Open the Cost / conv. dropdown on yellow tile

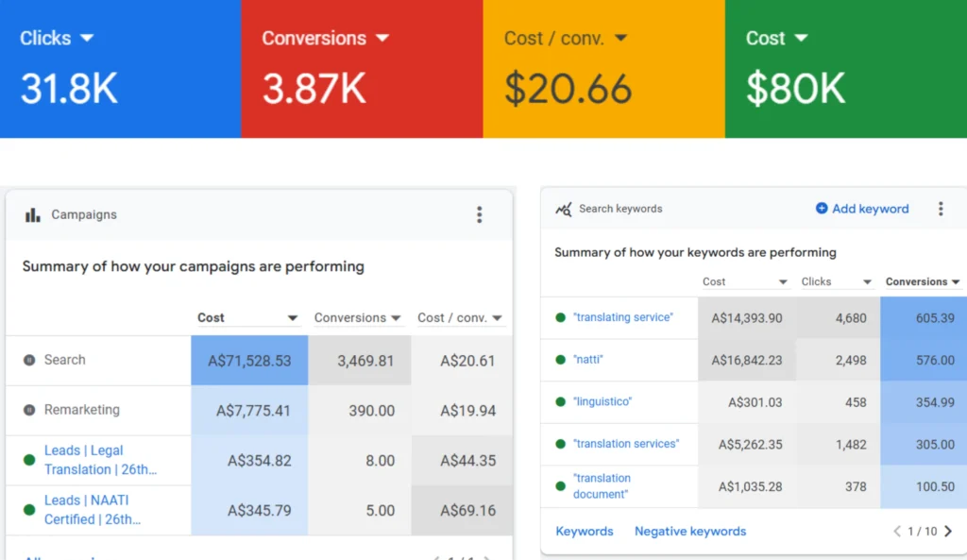tap(620, 38)
